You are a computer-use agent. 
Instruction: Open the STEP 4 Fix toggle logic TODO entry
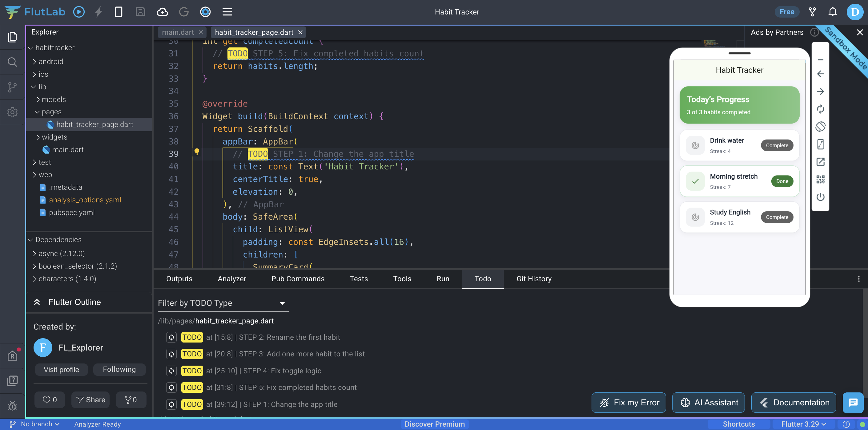(x=282, y=371)
